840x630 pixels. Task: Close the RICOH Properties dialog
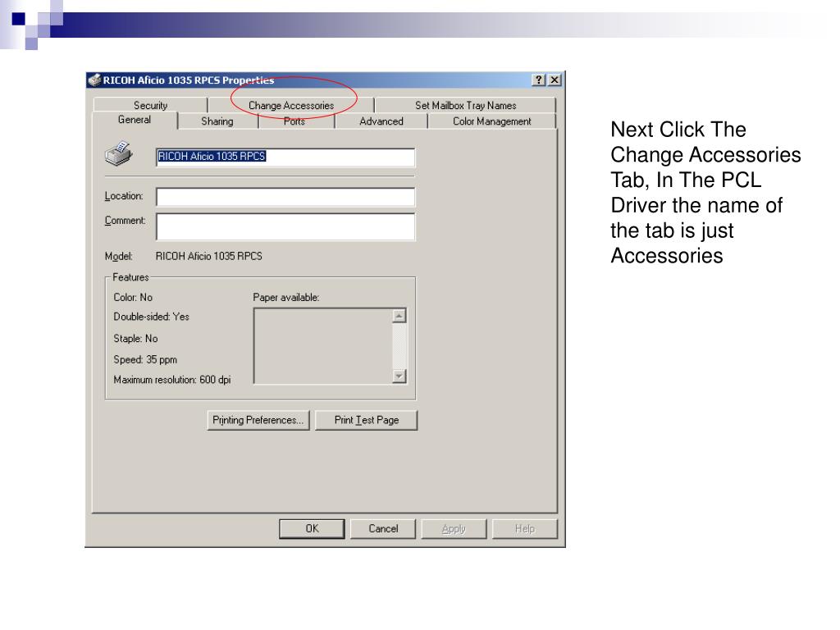(555, 80)
